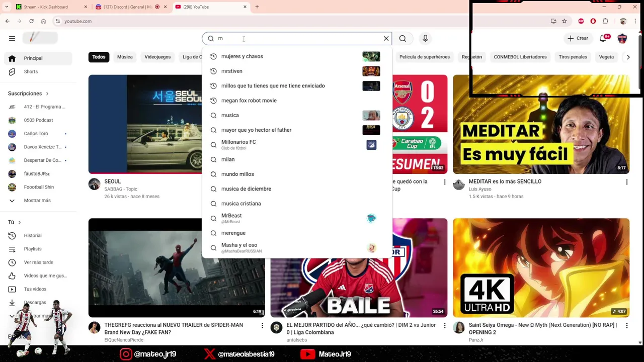Open options for EL MEJOR PARTIDO video
Image resolution: width=644 pixels, height=362 pixels.
click(444, 326)
